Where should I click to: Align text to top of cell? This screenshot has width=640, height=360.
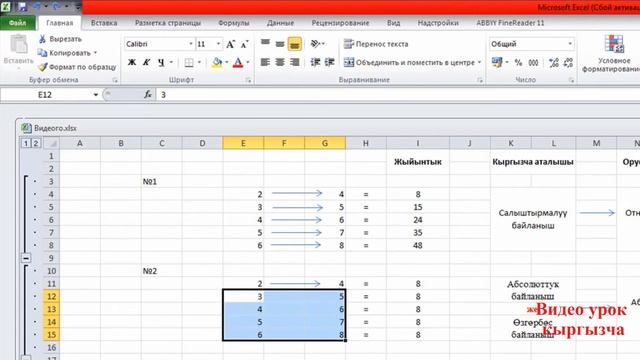(265, 43)
